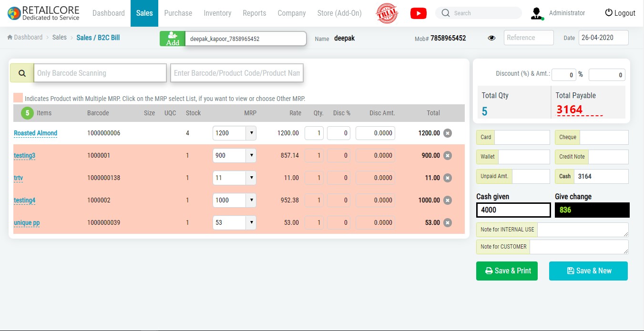The width and height of the screenshot is (644, 331).
Task: Open the Dashboard menu
Action: [109, 13]
